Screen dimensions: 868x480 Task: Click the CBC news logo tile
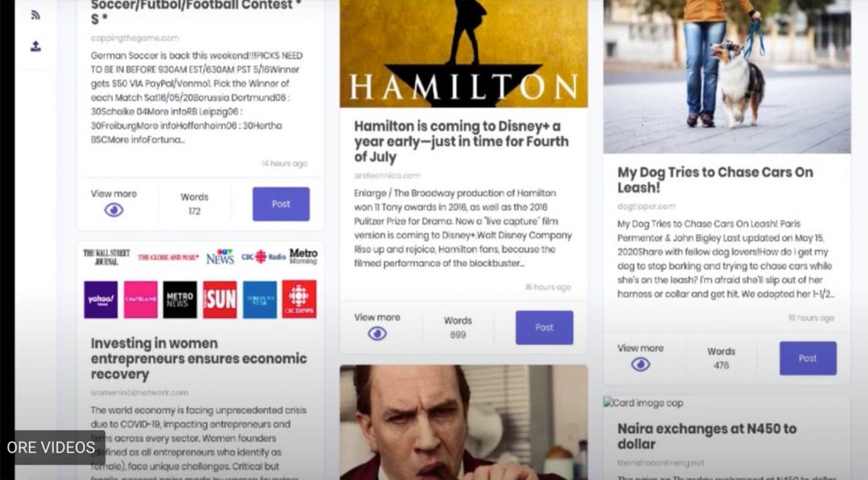click(299, 299)
